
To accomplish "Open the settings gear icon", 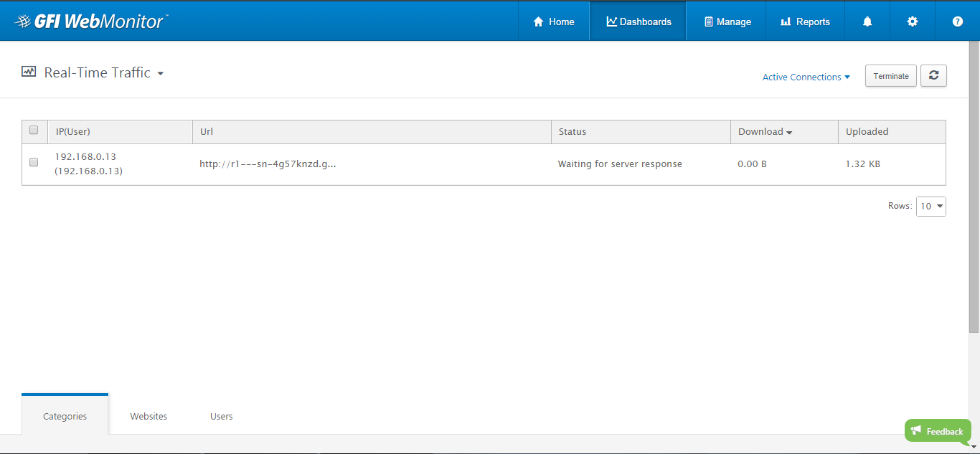I will [913, 22].
